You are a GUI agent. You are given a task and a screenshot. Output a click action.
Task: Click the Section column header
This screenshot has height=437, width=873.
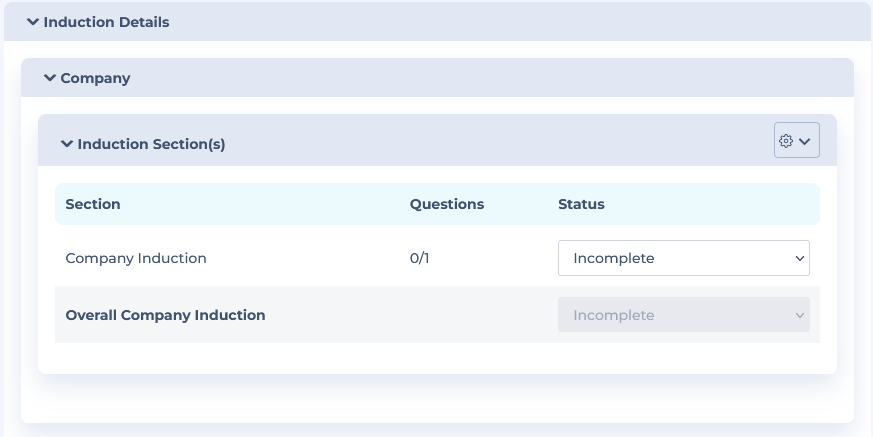(93, 204)
